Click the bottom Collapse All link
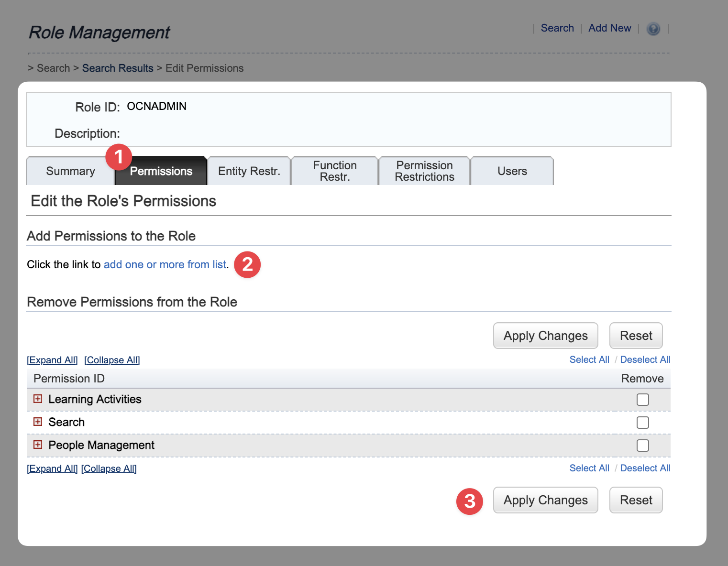 click(109, 468)
